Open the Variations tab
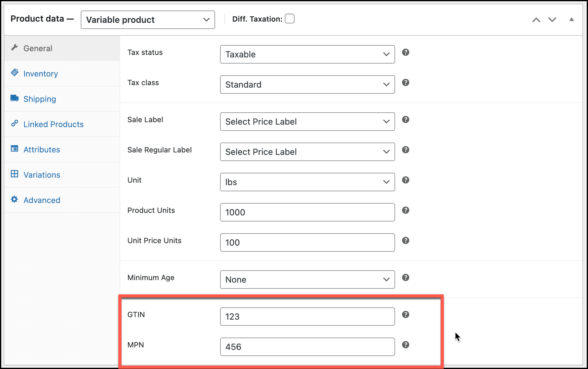Viewport: 588px width, 369px height. (x=42, y=175)
